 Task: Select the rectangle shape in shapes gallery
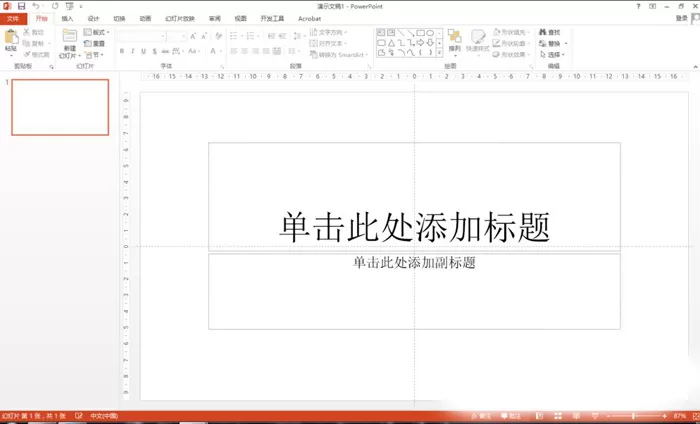(x=420, y=33)
